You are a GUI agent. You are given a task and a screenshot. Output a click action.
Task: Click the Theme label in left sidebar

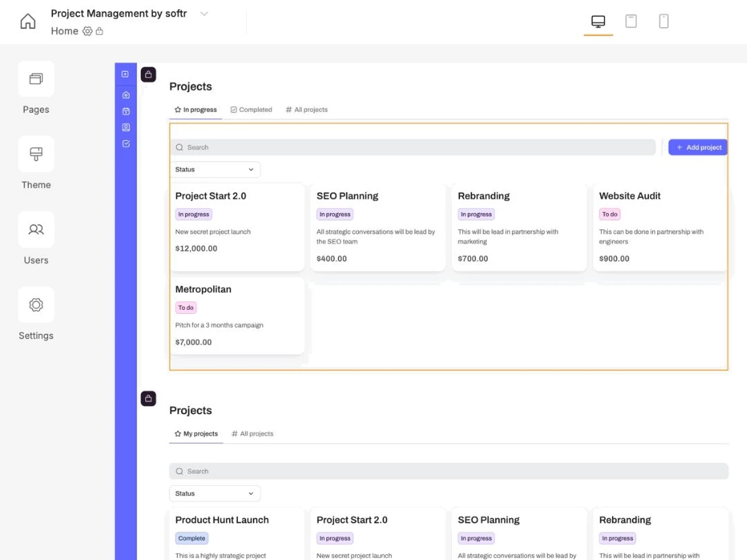(36, 185)
